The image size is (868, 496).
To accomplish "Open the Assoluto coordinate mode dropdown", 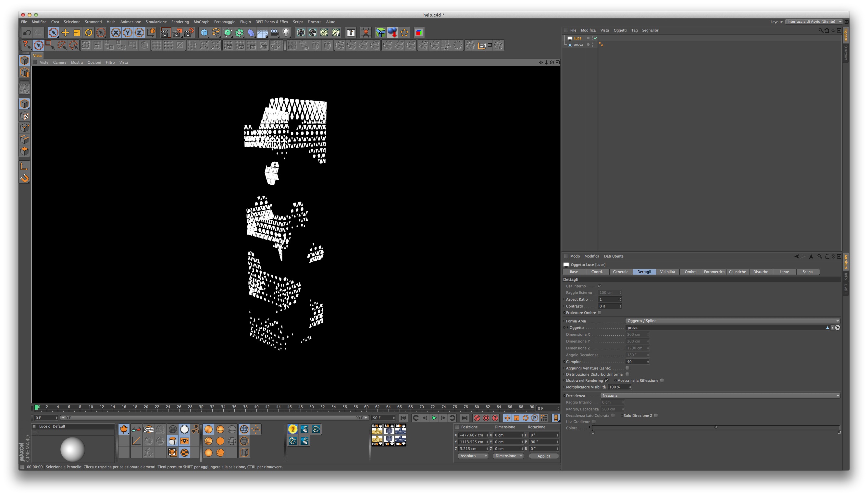I will pyautogui.click(x=473, y=456).
